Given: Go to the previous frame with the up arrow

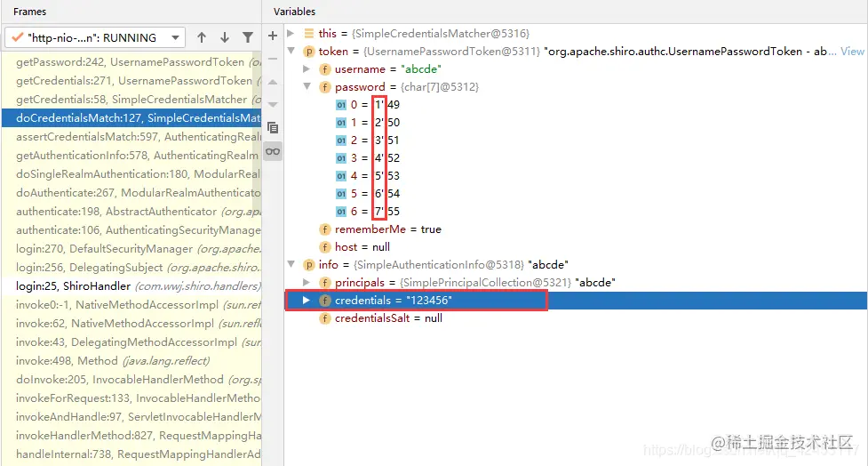Looking at the screenshot, I should [202, 37].
